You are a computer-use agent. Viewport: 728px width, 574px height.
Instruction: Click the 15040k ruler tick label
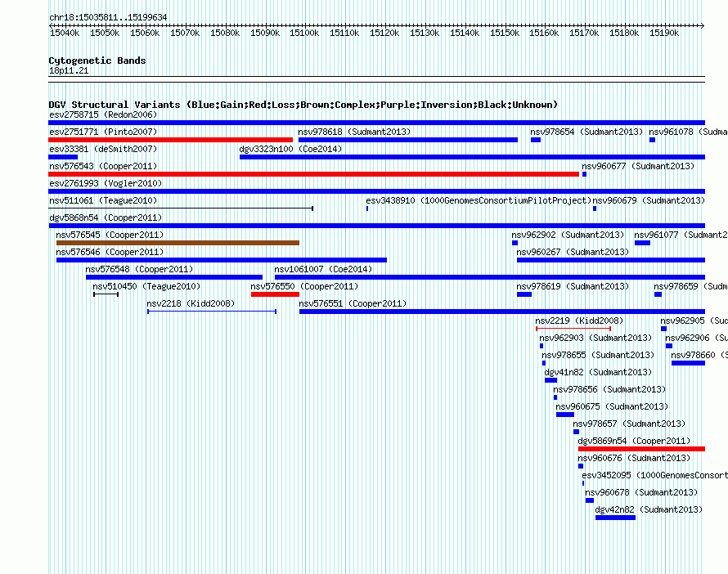tap(65, 33)
